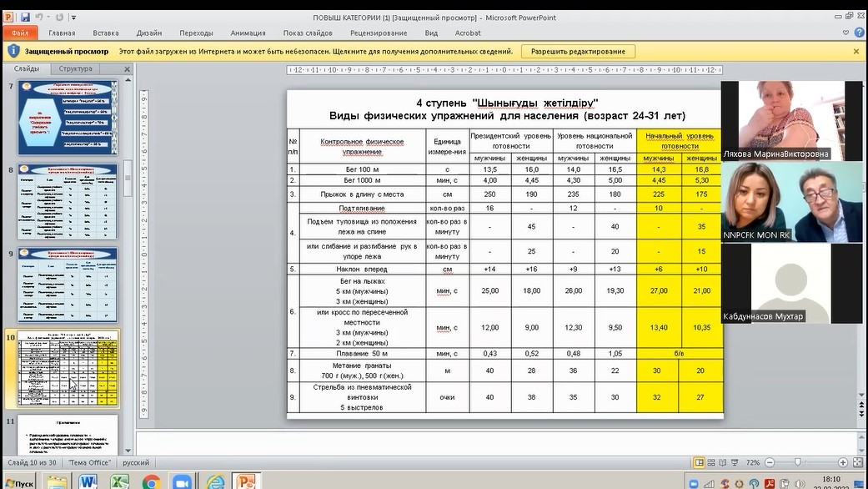Open the Undo history dropdown arrow
The height and width of the screenshot is (489, 868).
point(48,18)
